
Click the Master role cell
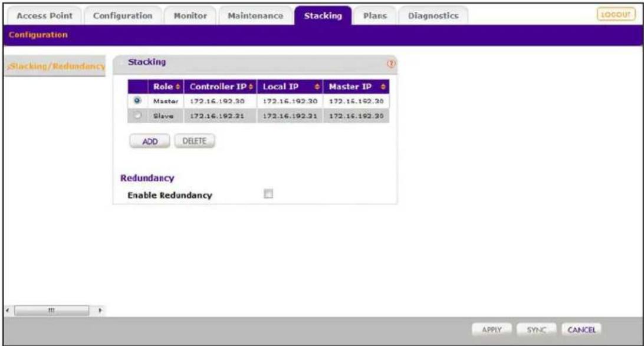166,101
